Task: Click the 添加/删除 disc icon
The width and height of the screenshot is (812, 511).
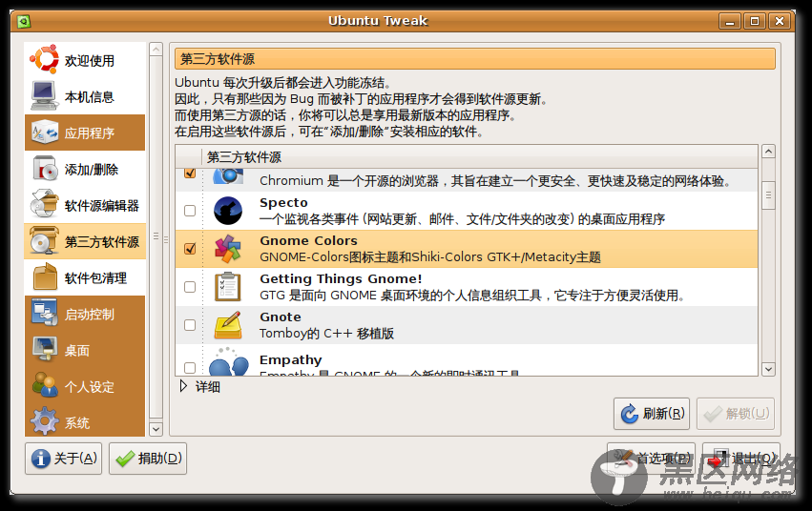Action: pos(44,169)
